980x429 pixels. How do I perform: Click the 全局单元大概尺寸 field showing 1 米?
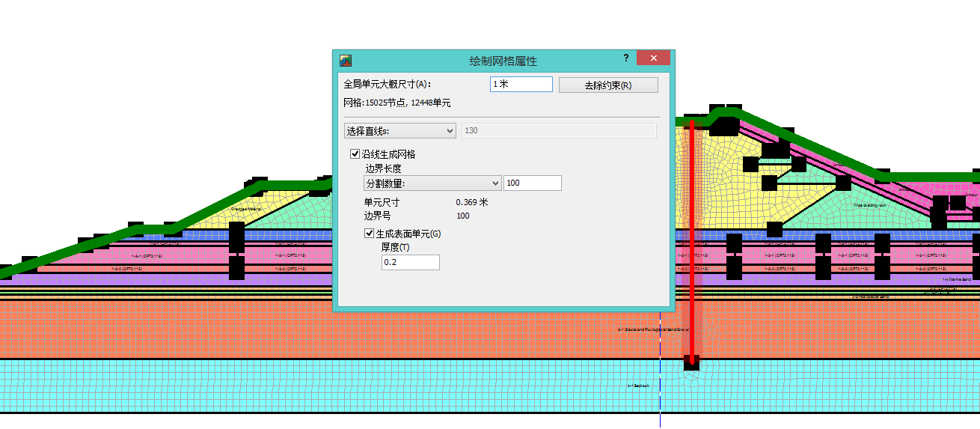521,85
